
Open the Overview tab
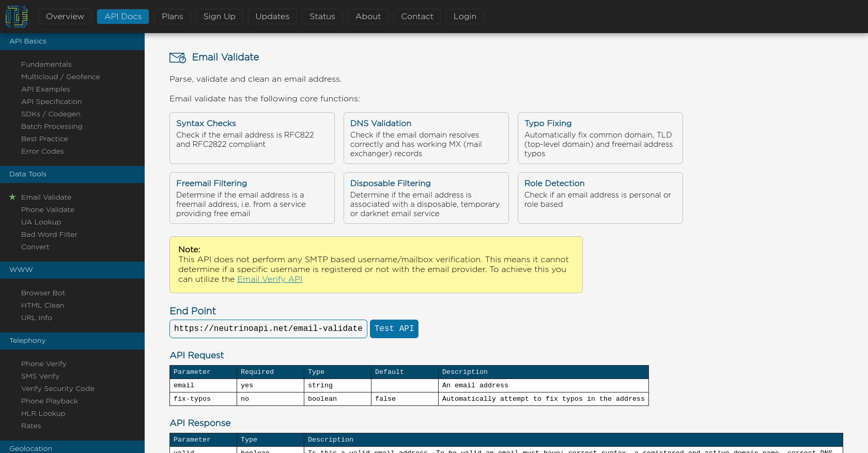65,17
